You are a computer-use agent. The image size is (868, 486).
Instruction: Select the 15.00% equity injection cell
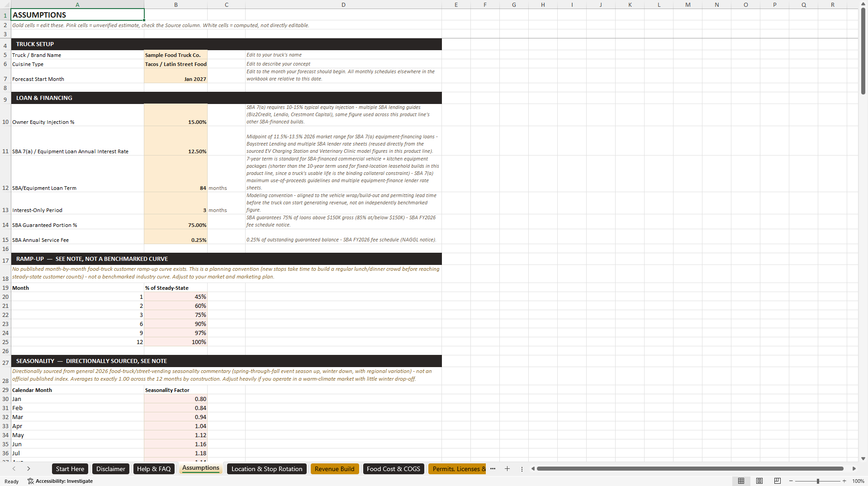tap(175, 115)
